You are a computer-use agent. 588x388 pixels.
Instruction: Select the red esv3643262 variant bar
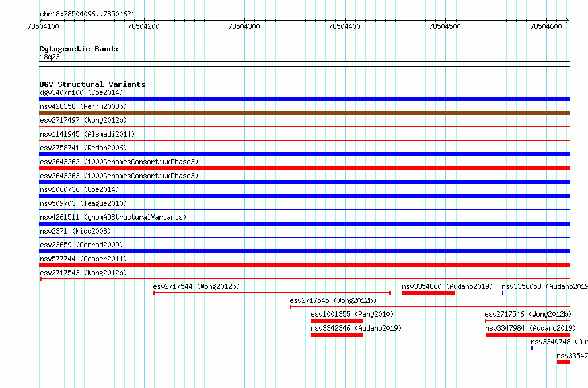(304, 168)
